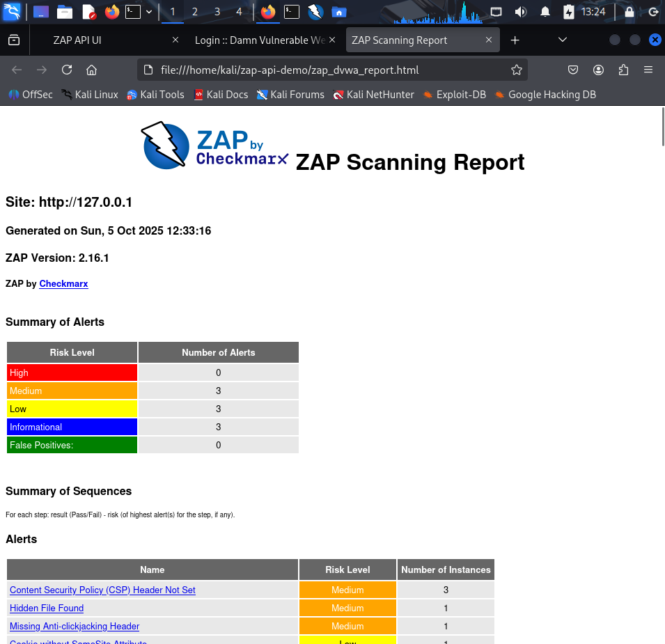The width and height of the screenshot is (665, 644).
Task: Click the desktop show icon in panel
Action: [x=41, y=12]
